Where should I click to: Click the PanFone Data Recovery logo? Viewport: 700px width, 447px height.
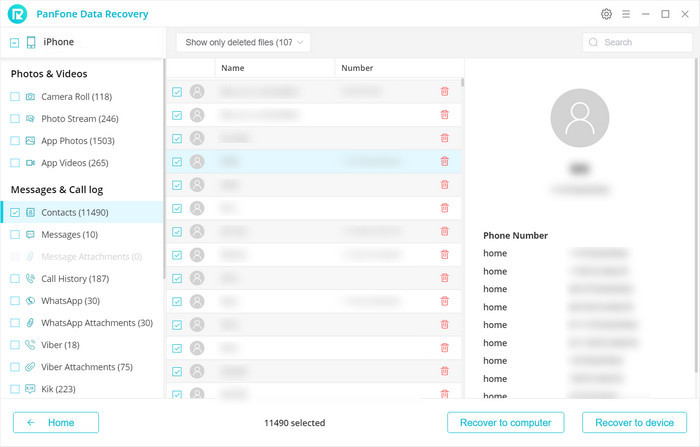click(x=17, y=14)
